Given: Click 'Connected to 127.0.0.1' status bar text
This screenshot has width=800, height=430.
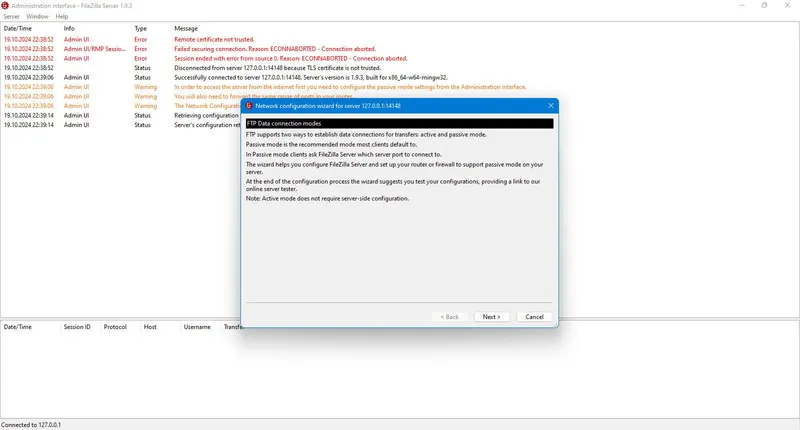Looking at the screenshot, I should coord(31,425).
